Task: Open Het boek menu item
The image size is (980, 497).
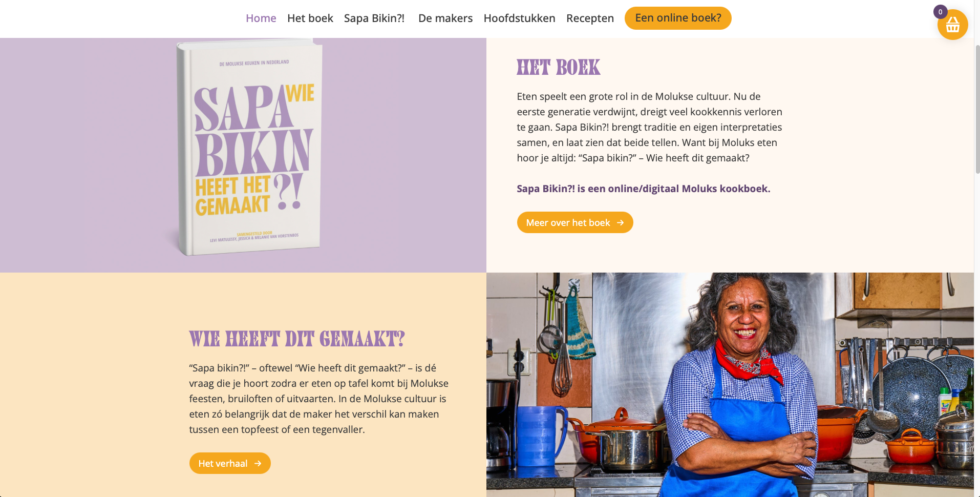Action: [x=310, y=18]
